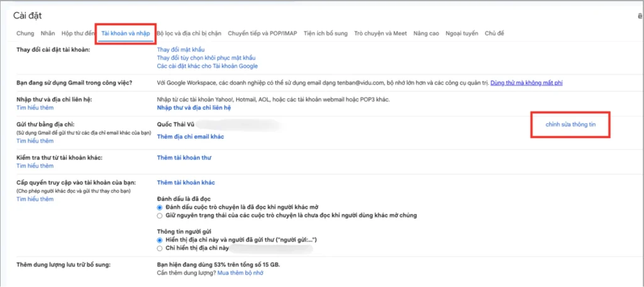Click Tìm hiểu thêm under Gửi thư bằng địa chỉ
Image resolution: width=644 pixels, height=287 pixels.
click(x=35, y=141)
